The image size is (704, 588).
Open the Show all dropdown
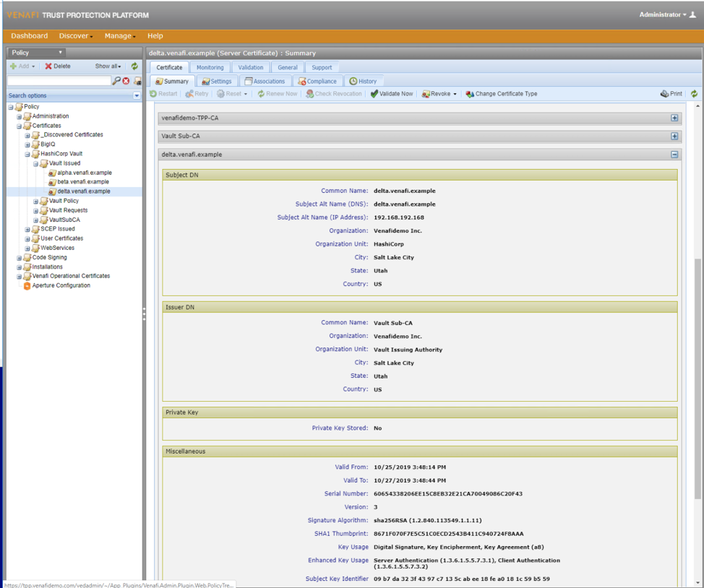point(108,66)
